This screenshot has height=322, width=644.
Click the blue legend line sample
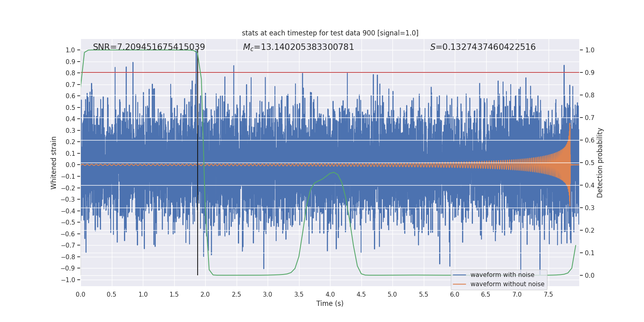click(x=460, y=275)
